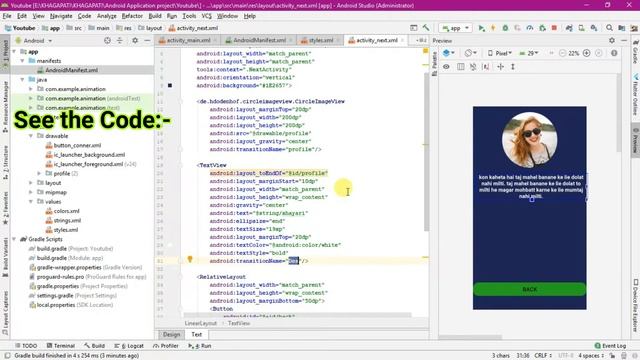Zoom out the layout preview
Image resolution: width=640 pixels, height=360 pixels.
pos(562,53)
